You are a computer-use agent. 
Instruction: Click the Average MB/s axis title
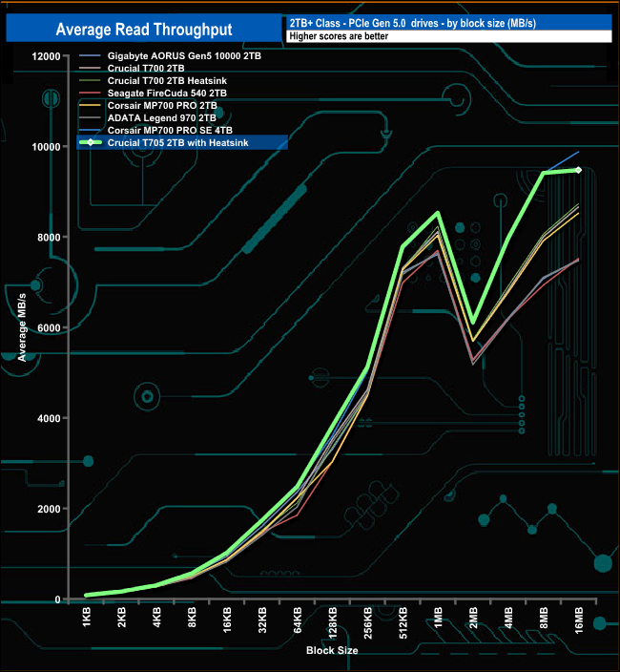click(22, 327)
